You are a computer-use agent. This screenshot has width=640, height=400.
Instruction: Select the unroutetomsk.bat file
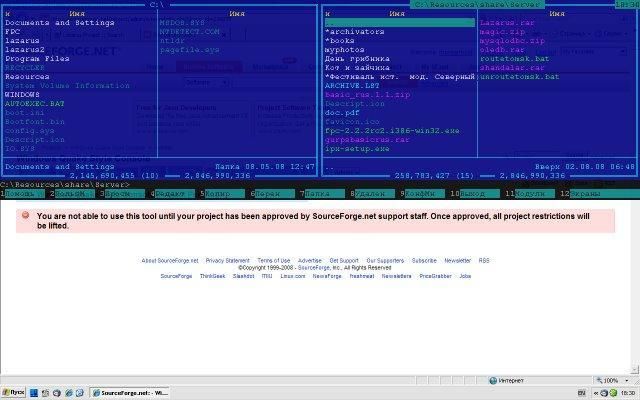[520, 77]
